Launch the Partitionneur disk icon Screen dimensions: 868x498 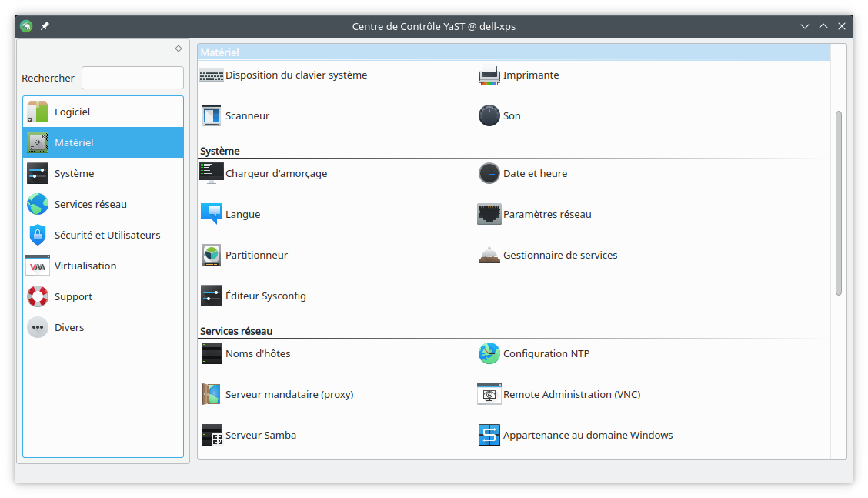pos(212,255)
